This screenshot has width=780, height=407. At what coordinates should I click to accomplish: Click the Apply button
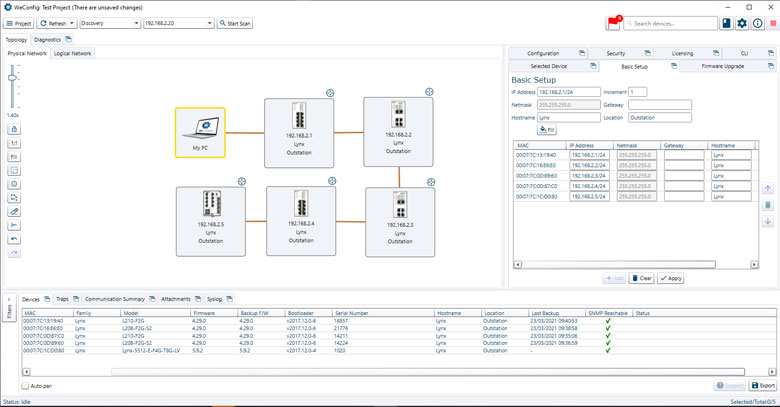point(670,278)
